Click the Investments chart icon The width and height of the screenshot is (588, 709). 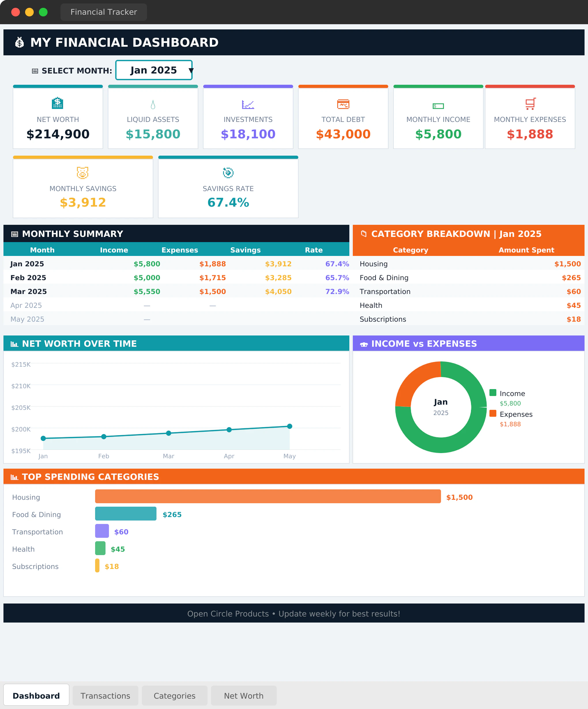[x=248, y=105]
